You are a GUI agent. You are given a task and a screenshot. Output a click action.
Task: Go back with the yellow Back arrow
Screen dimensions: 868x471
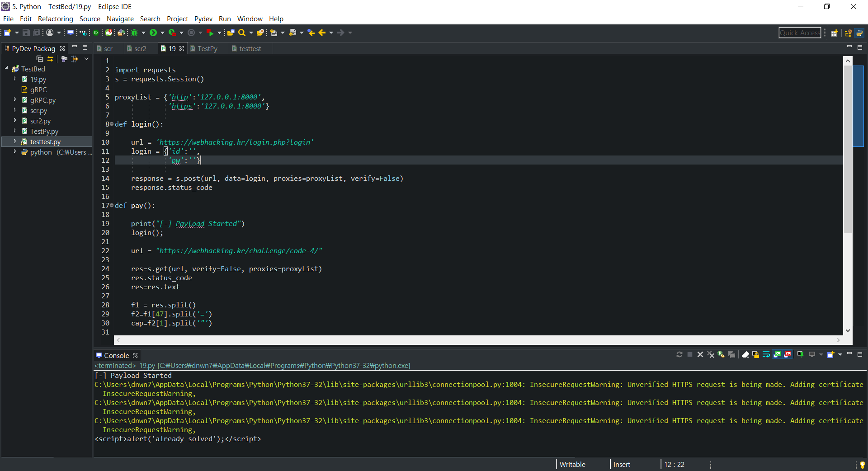click(322, 33)
